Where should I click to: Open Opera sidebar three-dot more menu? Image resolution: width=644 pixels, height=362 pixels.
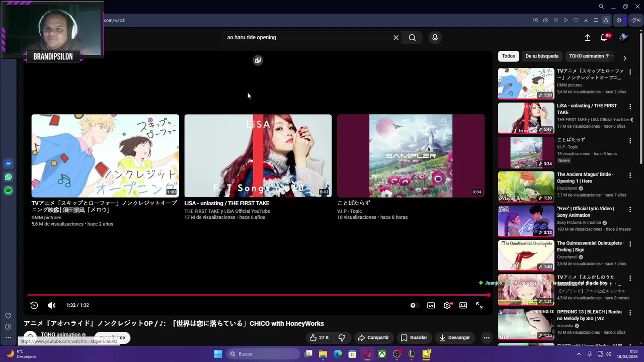pos(8,338)
